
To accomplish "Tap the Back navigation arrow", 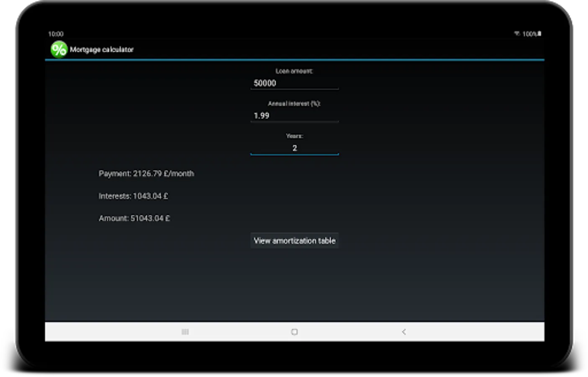I will (x=404, y=332).
